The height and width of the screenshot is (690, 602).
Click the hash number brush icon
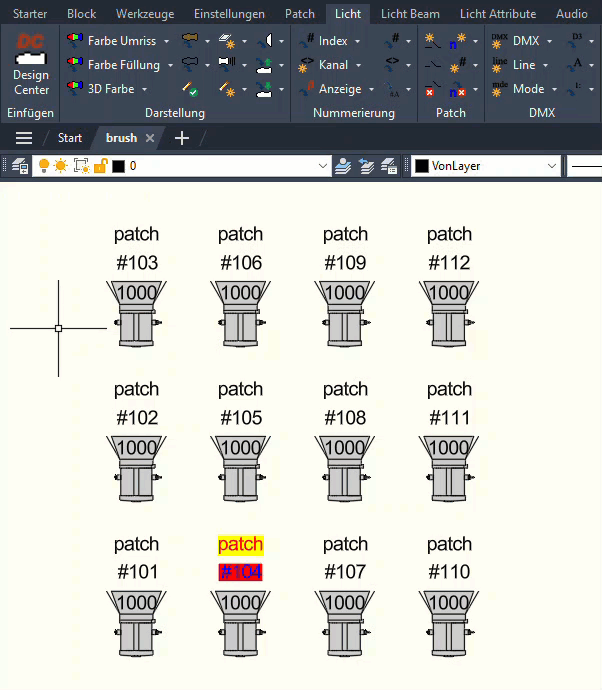tap(392, 40)
